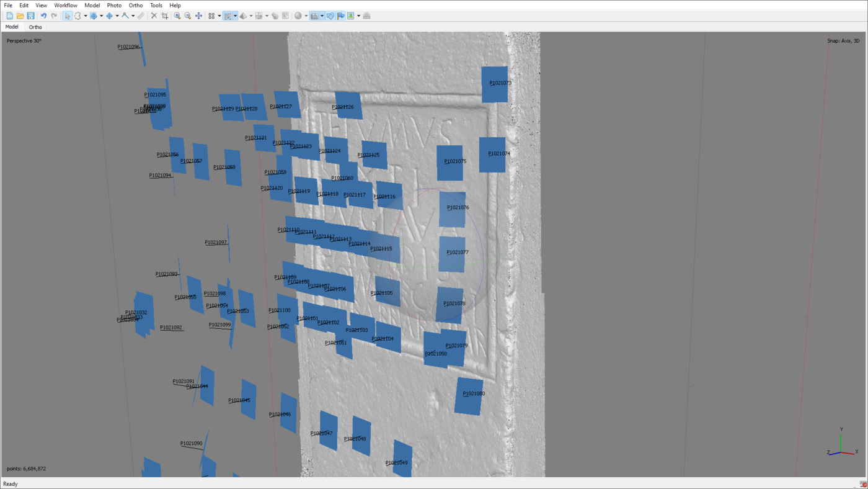Click the 'Snap: Axis, 3D' label

pos(843,41)
